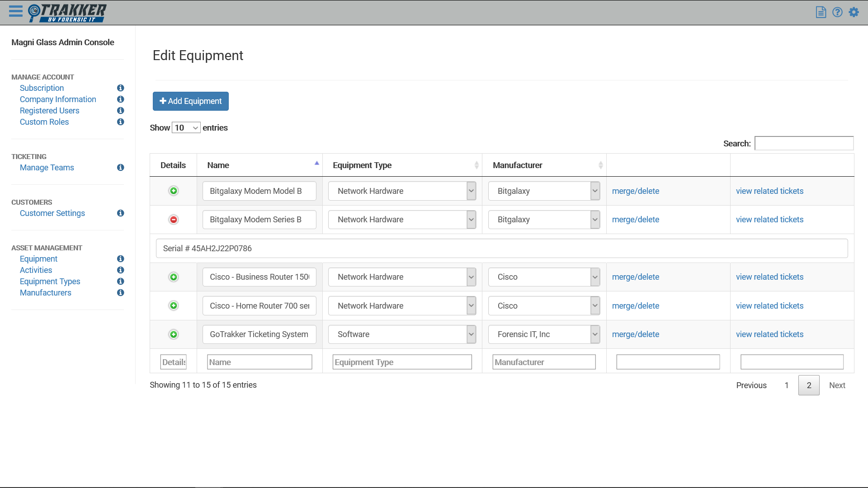Expand details for GoTrakker Ticketing System

click(174, 334)
